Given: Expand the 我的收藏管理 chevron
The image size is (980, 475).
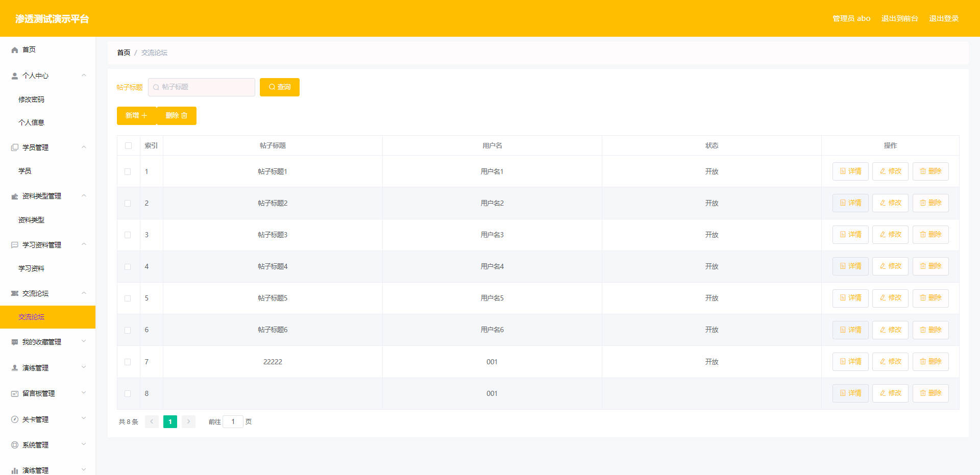Looking at the screenshot, I should click(x=84, y=342).
